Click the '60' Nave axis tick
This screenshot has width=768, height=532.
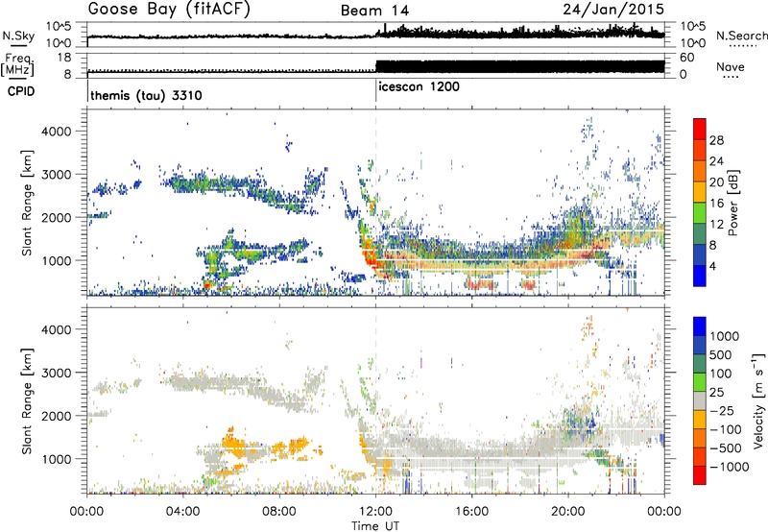(x=687, y=58)
